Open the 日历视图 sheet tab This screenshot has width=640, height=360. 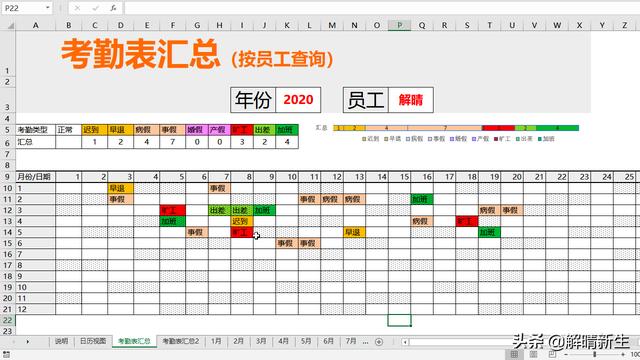point(93,341)
